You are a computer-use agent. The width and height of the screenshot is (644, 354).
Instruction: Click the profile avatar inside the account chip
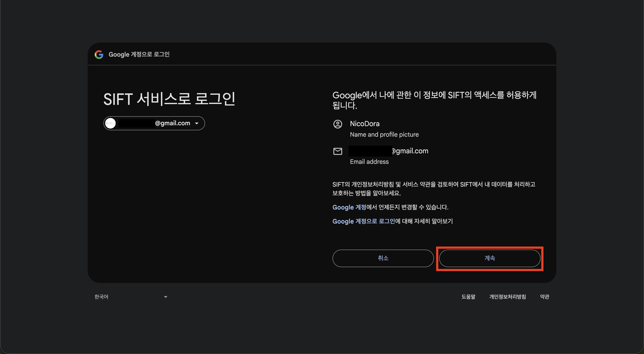pos(111,123)
